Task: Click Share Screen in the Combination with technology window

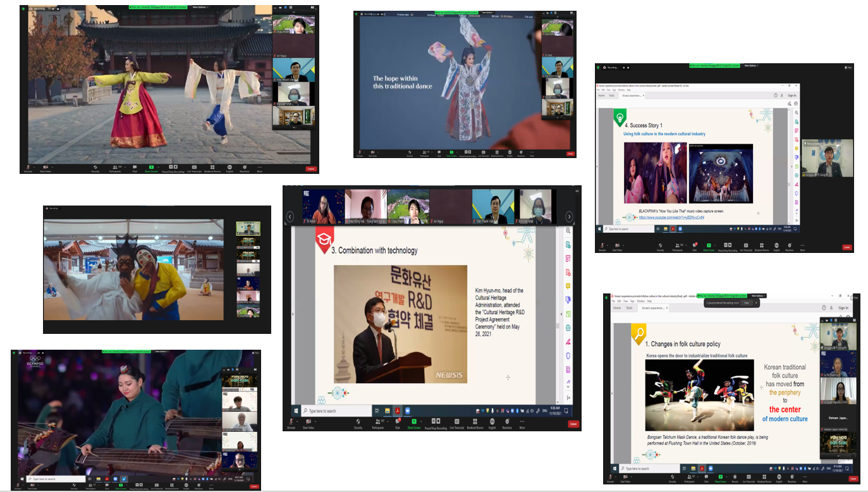Action: [x=414, y=424]
